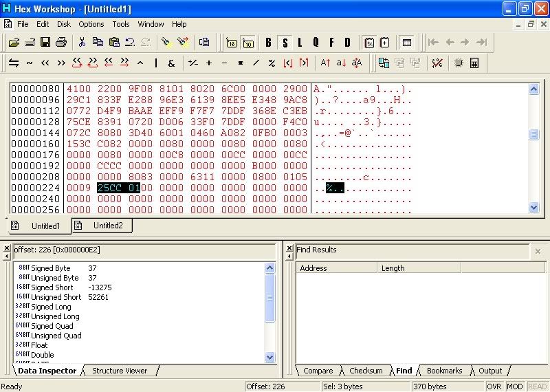Click the Add (+) operation icon
Viewport: 550px width, 392px height.
coord(209,63)
